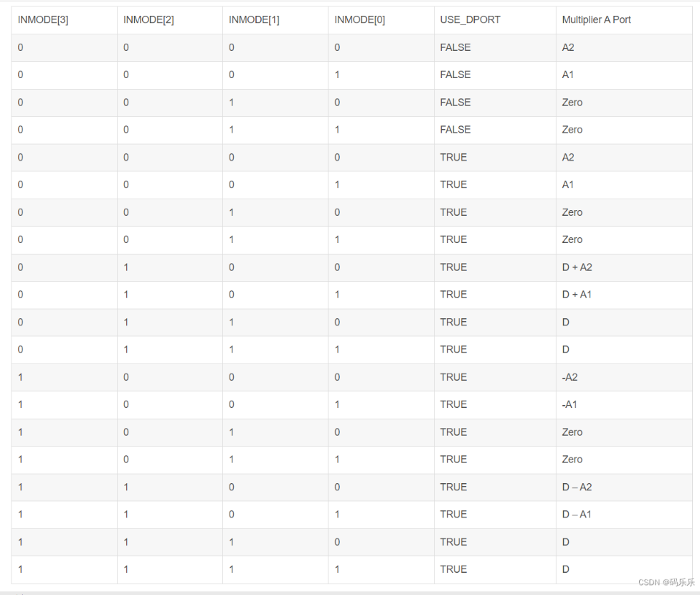Image resolution: width=700 pixels, height=595 pixels.
Task: Click the INMODE[0] column header
Action: pos(359,19)
